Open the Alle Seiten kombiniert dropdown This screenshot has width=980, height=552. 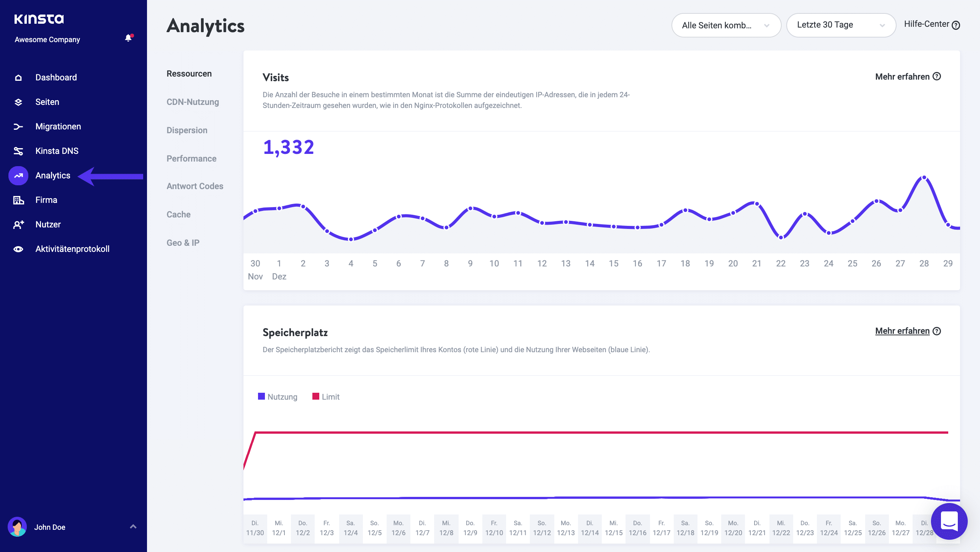[726, 25]
